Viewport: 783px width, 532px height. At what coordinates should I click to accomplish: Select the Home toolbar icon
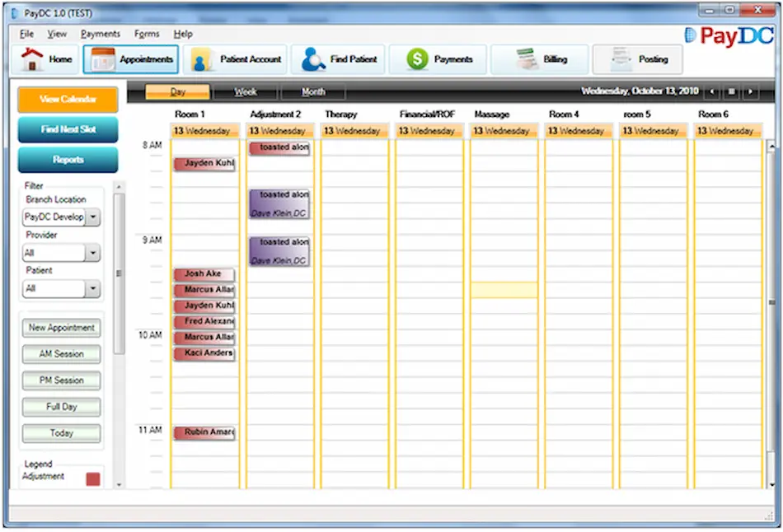coord(33,58)
